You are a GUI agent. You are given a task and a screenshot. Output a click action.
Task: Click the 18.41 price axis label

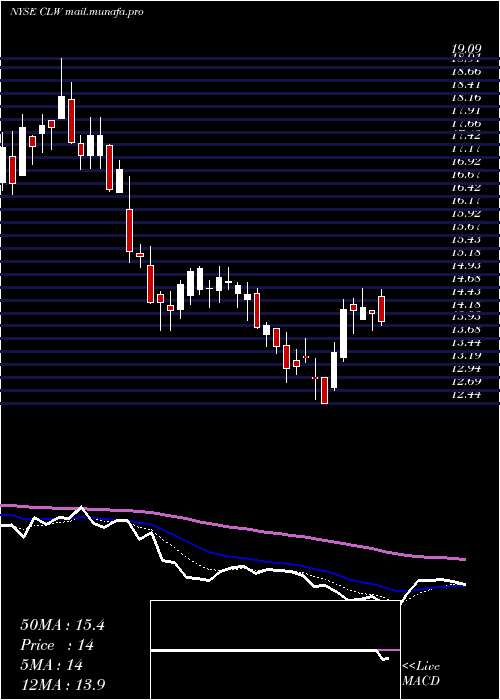click(467, 84)
